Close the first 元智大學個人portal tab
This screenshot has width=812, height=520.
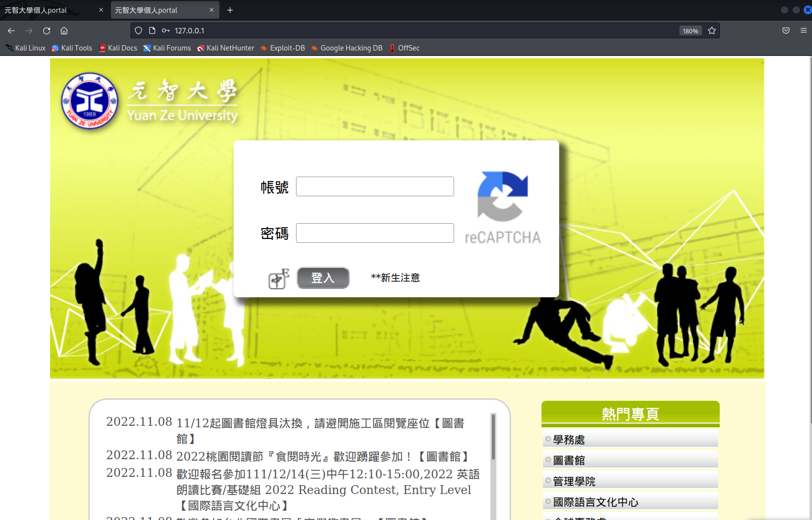[101, 10]
